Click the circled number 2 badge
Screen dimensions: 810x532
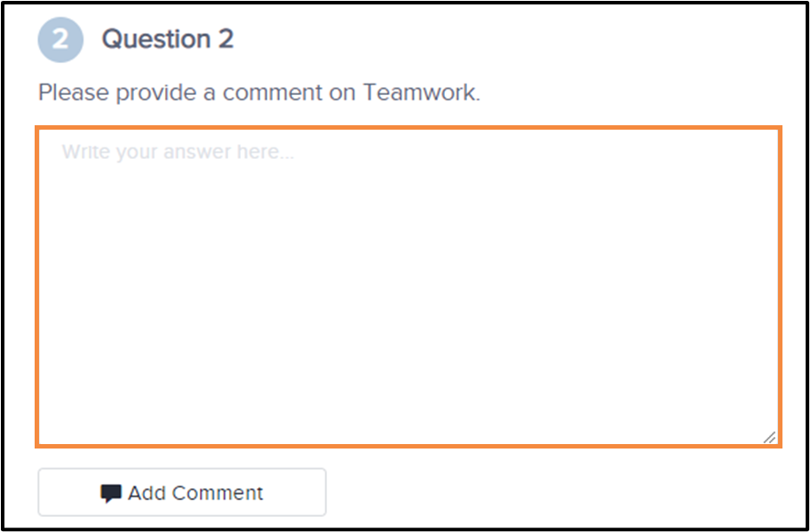(x=60, y=40)
